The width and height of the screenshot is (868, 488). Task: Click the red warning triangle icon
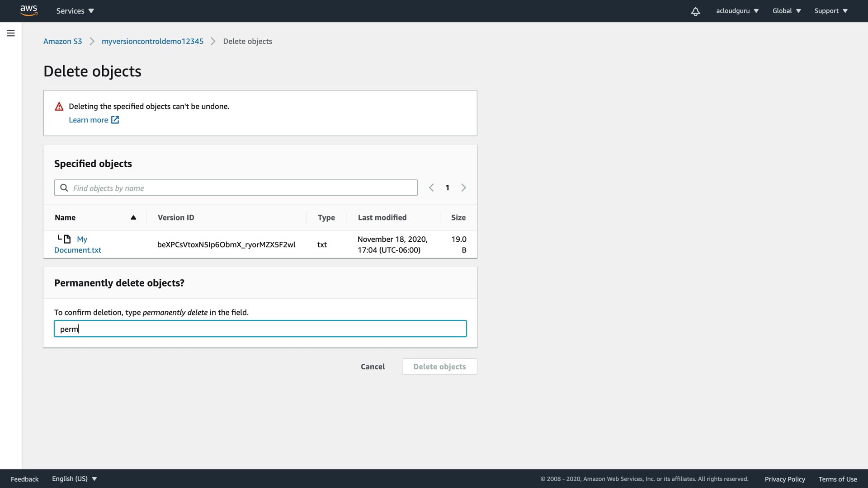pyautogui.click(x=59, y=107)
